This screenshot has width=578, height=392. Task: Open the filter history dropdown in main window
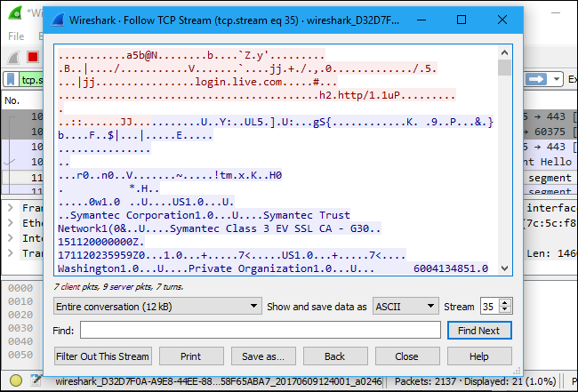(556, 79)
